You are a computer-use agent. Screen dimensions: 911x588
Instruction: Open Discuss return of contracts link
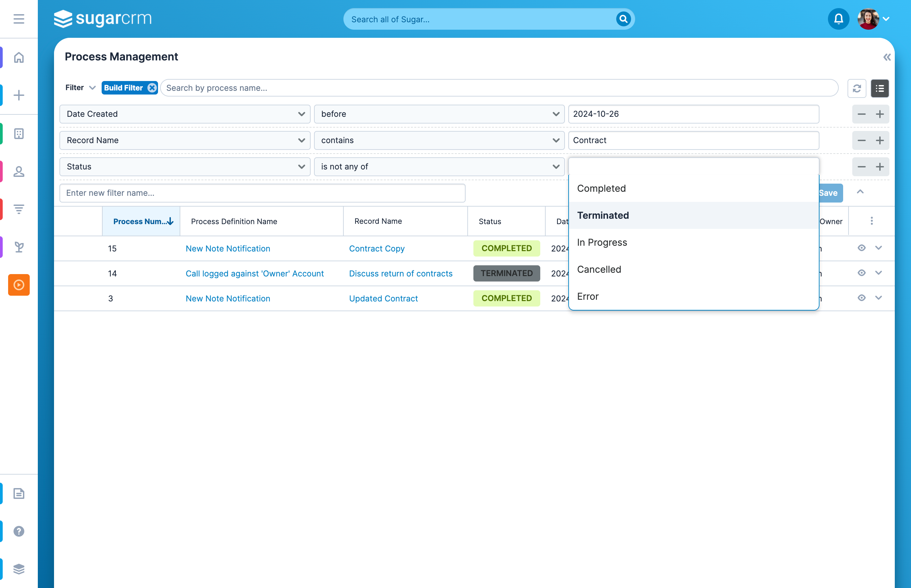pyautogui.click(x=401, y=274)
